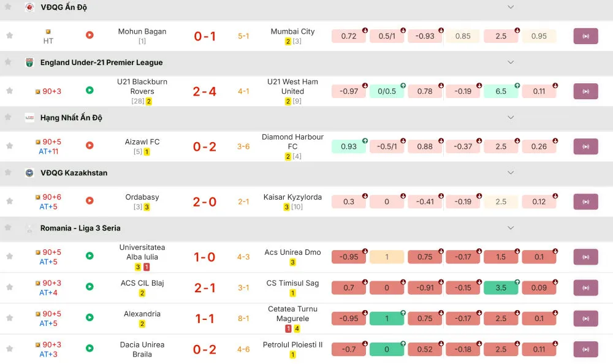Open live stream for Alexandria match
This screenshot has height=364, width=613.
pyautogui.click(x=585, y=318)
